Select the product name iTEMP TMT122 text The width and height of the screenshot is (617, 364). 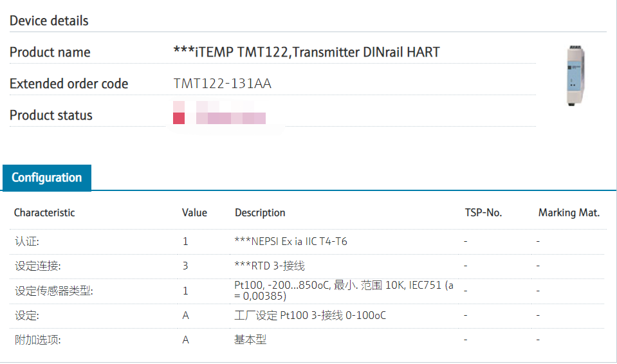pyautogui.click(x=307, y=53)
